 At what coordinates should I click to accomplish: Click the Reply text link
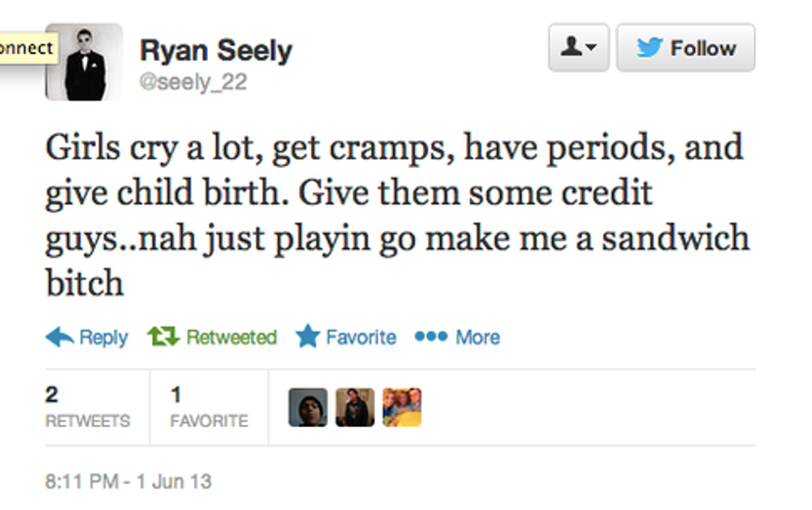104,338
